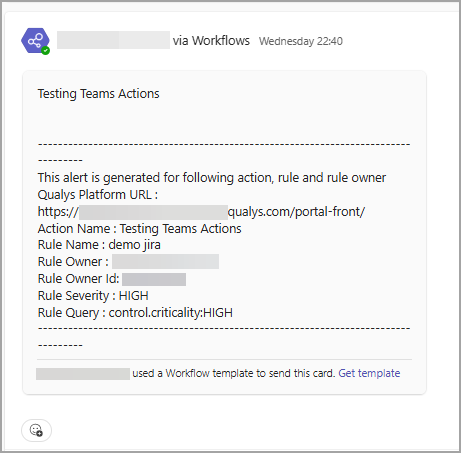This screenshot has height=453, width=461.
Task: Open the Get template link
Action: (x=369, y=373)
